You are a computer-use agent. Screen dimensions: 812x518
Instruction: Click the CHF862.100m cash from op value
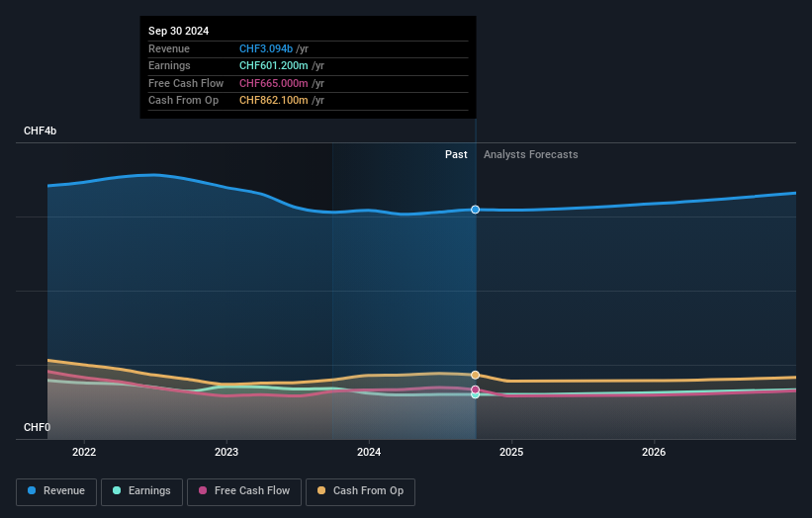click(273, 101)
